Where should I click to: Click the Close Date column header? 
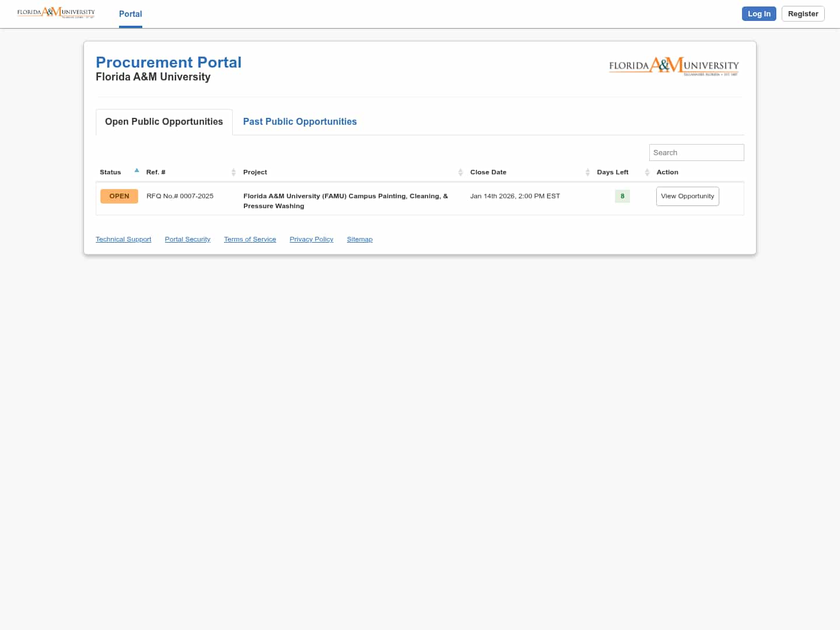(x=488, y=173)
